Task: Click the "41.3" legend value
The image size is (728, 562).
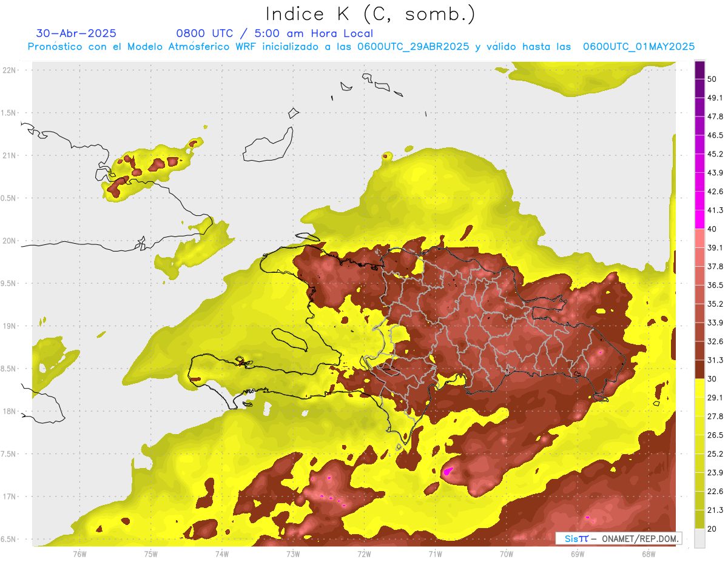Action: (715, 210)
